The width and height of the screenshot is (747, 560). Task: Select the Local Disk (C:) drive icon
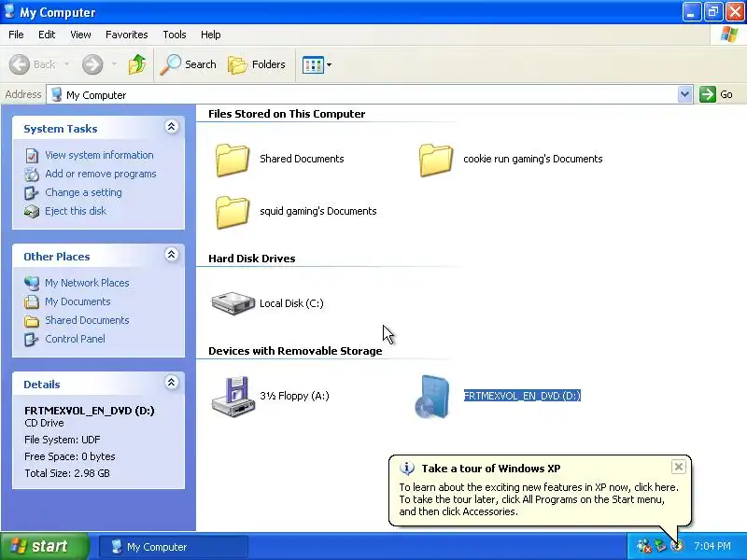click(x=233, y=303)
